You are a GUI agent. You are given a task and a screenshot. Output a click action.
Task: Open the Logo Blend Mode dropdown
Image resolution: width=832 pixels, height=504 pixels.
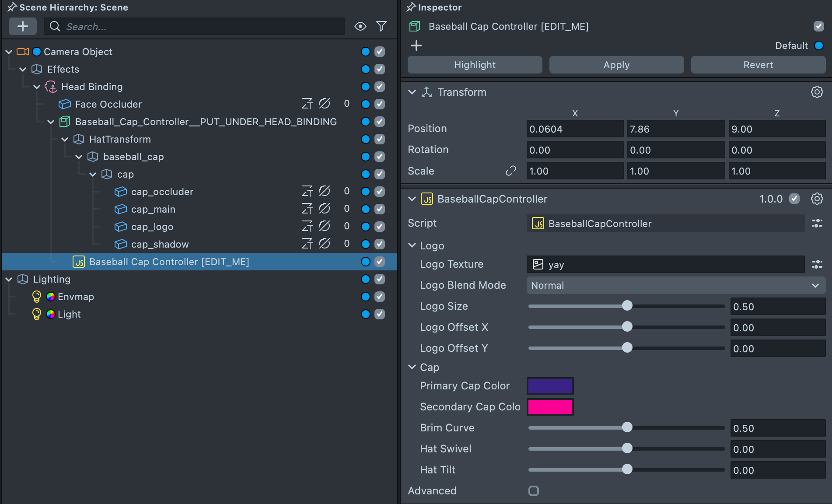[x=675, y=285]
